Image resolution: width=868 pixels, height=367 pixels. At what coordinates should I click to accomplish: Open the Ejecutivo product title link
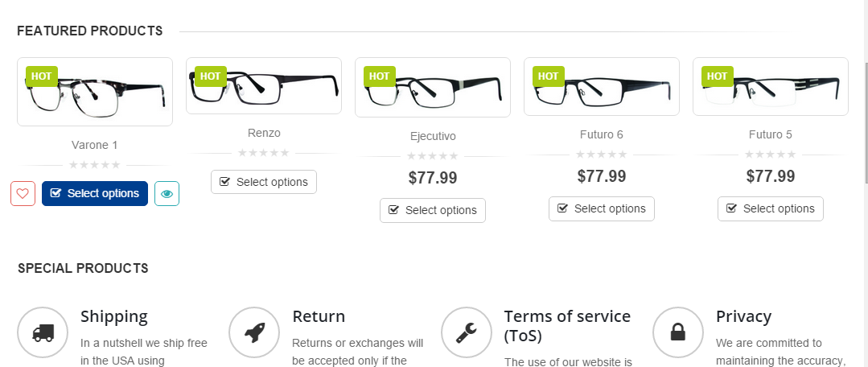point(433,136)
